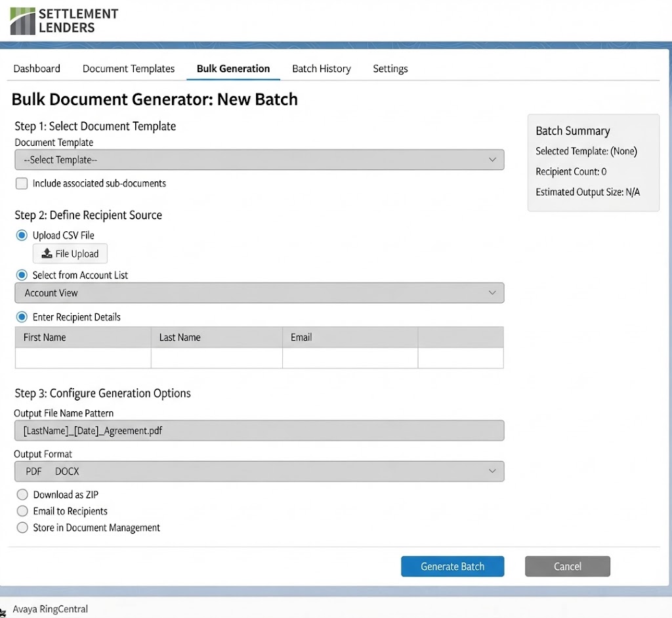Choose Store in Document Management option
Viewport: 672px width, 618px height.
[x=22, y=527]
